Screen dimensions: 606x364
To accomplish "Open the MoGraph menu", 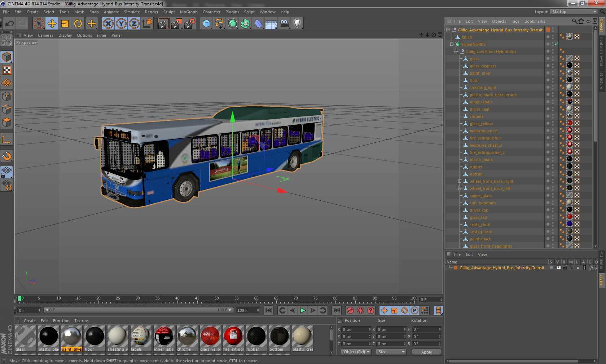I will 189,12.
